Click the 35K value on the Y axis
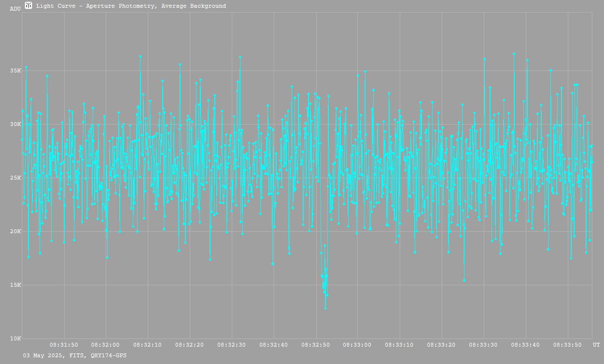Image resolution: width=604 pixels, height=364 pixels. pyautogui.click(x=16, y=71)
